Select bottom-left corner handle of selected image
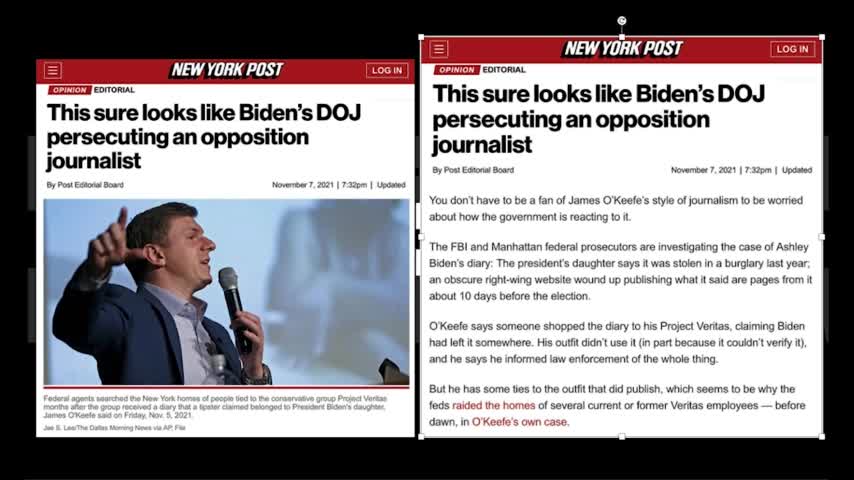Image resolution: width=854 pixels, height=480 pixels. (421, 436)
